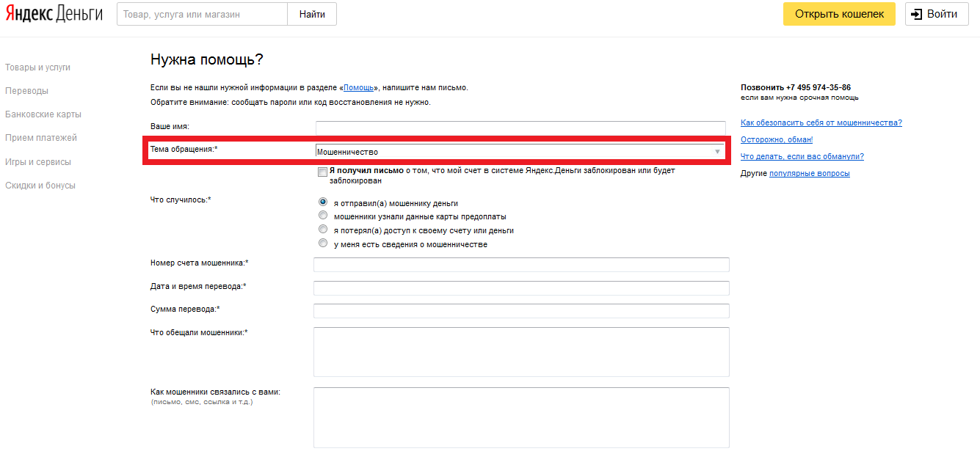
Task: Focus the Товар, услуга или магазин search field
Action: click(x=202, y=14)
